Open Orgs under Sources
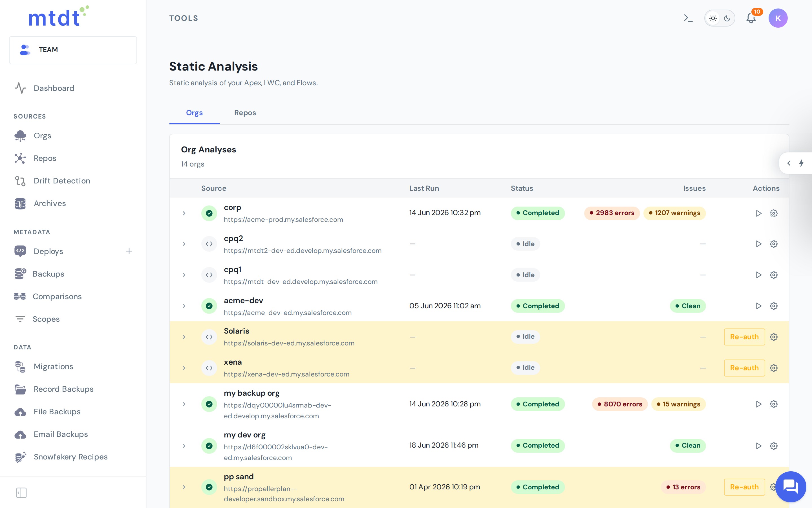This screenshot has height=508, width=812. (42, 136)
